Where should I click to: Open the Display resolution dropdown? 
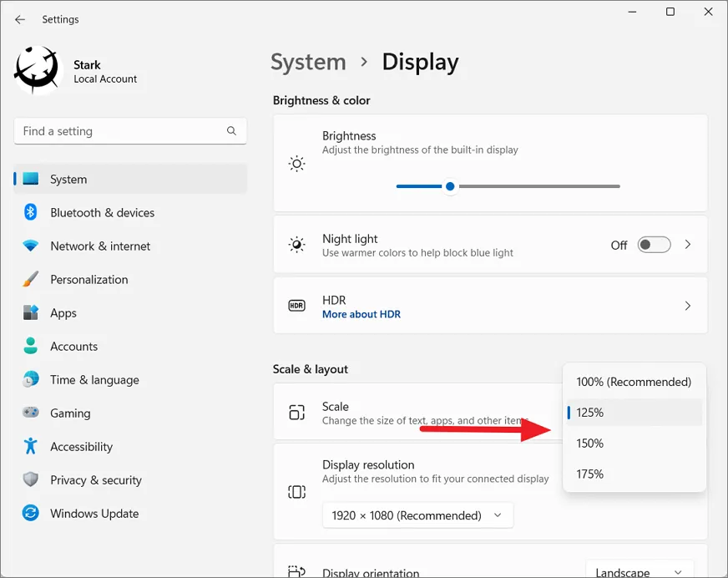(x=417, y=515)
